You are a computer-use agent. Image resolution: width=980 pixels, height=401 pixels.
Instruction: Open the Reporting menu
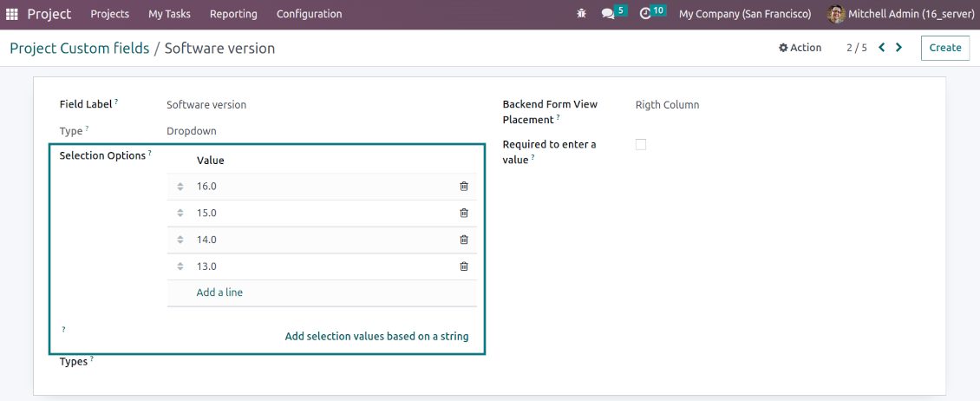tap(233, 14)
